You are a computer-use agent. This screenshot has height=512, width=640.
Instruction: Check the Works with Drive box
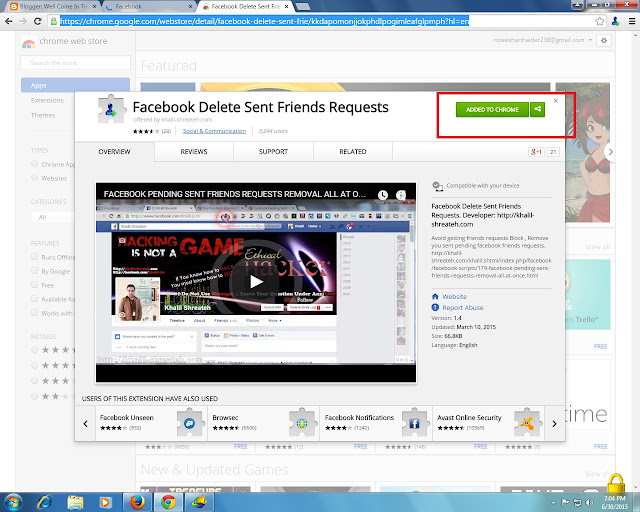tap(35, 313)
